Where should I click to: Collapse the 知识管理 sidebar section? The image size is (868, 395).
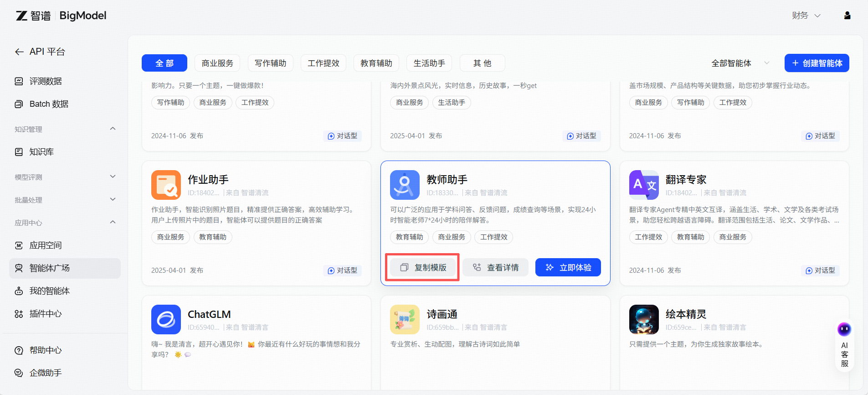(113, 129)
